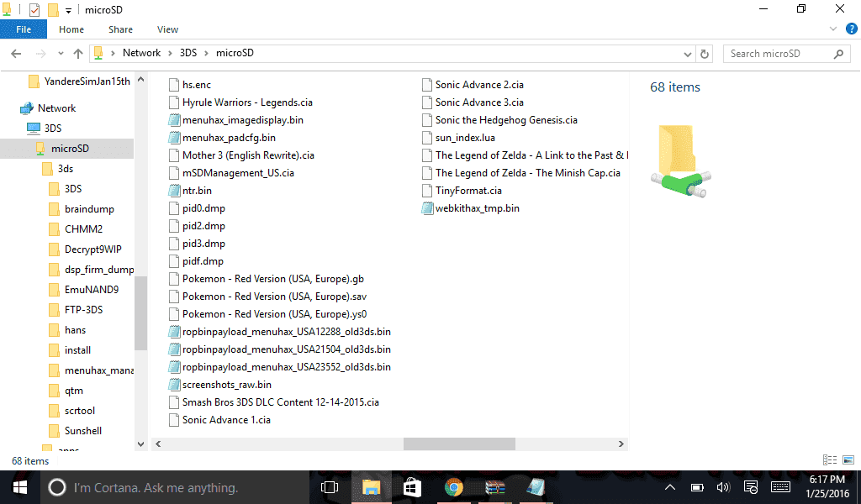The height and width of the screenshot is (504, 861).
Task: Click 3DS in the address breadcrumb
Action: (188, 53)
